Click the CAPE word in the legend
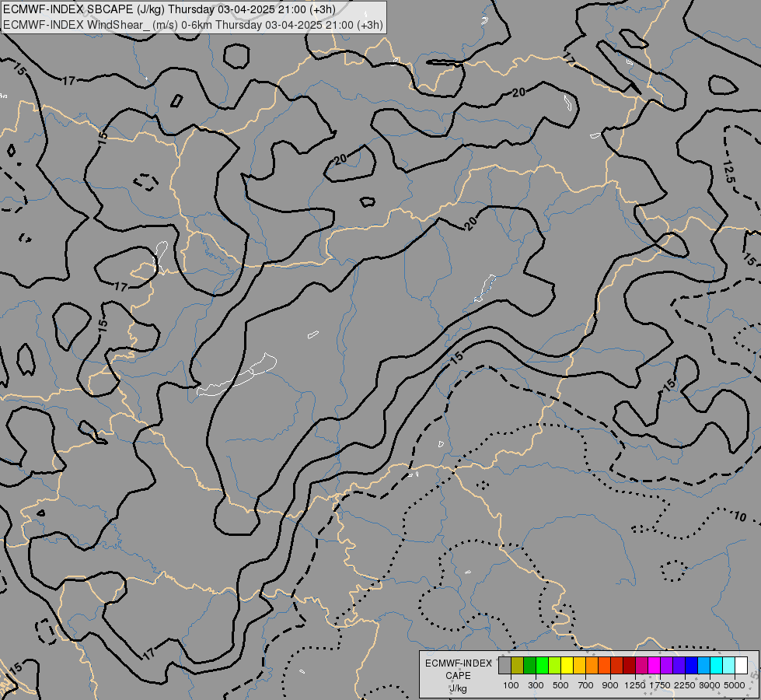The height and width of the screenshot is (700, 761). coord(458,676)
